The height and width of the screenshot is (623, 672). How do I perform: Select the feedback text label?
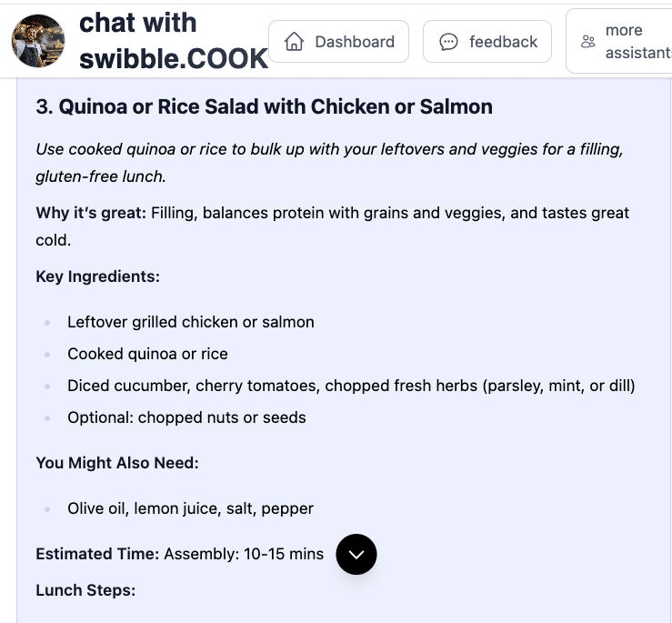503,42
